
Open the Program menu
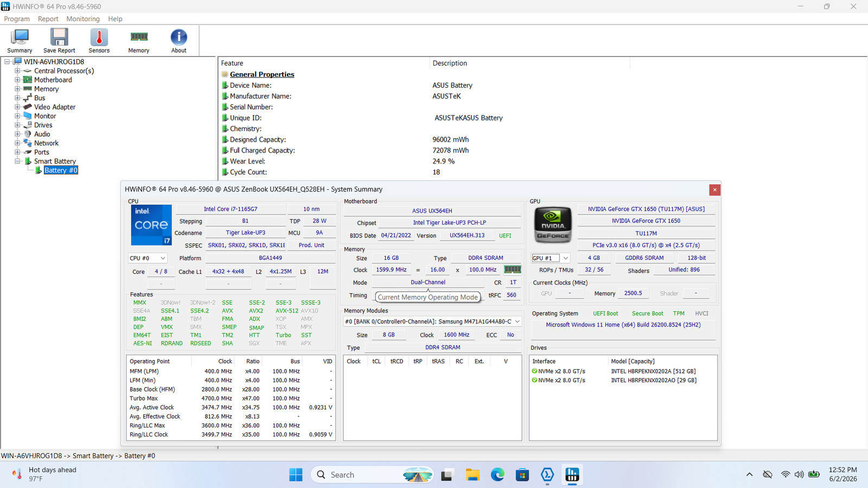pyautogui.click(x=17, y=19)
